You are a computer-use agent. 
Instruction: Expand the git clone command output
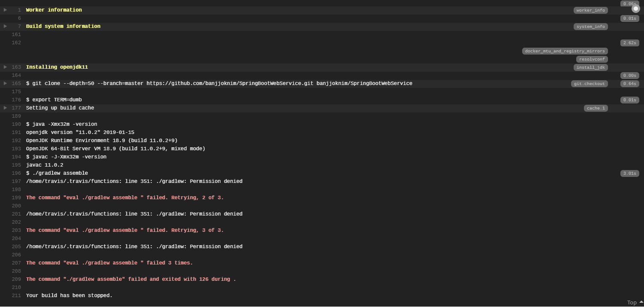(x=5, y=83)
